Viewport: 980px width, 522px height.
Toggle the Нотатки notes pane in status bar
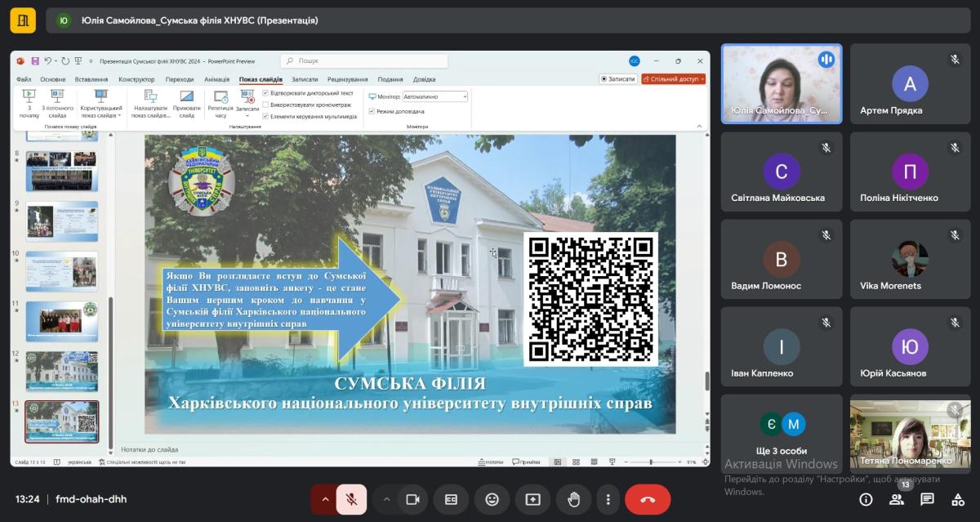pyautogui.click(x=490, y=462)
